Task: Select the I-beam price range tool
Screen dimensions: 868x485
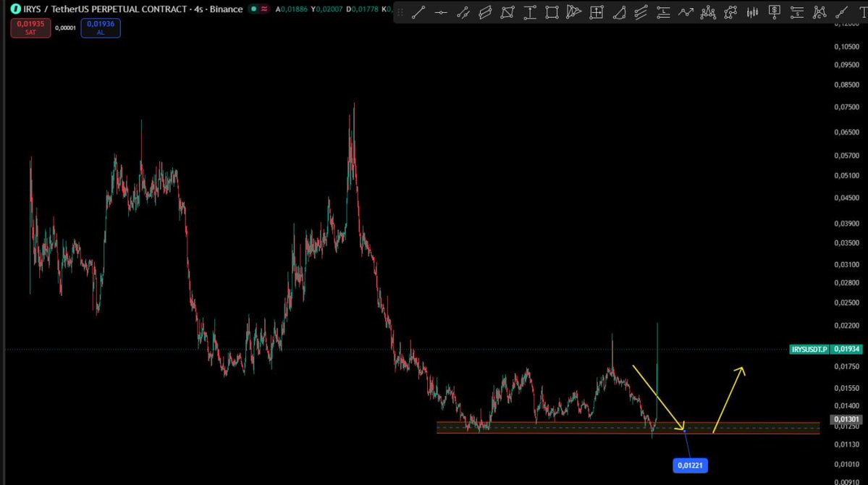Action: [x=530, y=12]
